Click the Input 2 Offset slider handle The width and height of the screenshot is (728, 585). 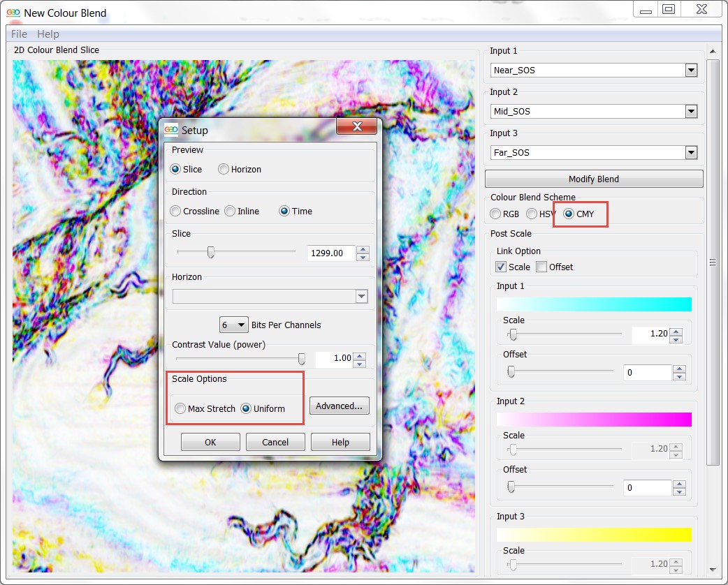point(511,487)
